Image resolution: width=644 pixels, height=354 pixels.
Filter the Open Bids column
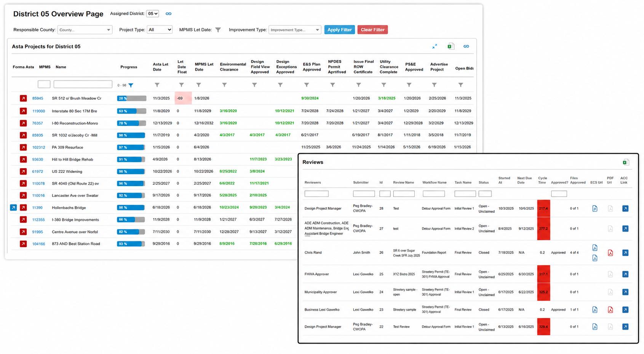pos(460,85)
